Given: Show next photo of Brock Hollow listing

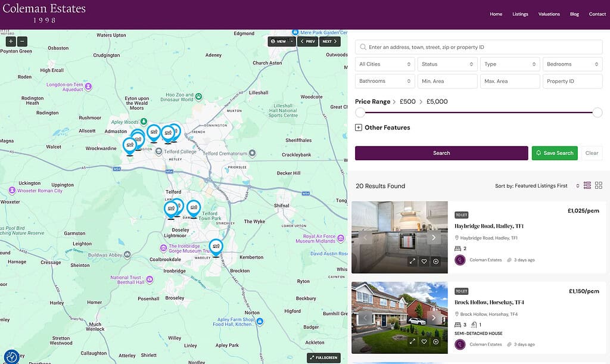Looking at the screenshot, I should [434, 318].
